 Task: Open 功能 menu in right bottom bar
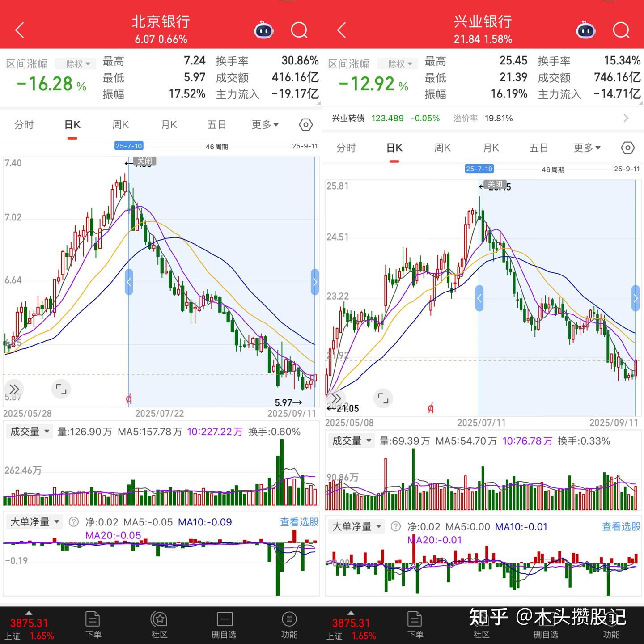[x=611, y=625]
